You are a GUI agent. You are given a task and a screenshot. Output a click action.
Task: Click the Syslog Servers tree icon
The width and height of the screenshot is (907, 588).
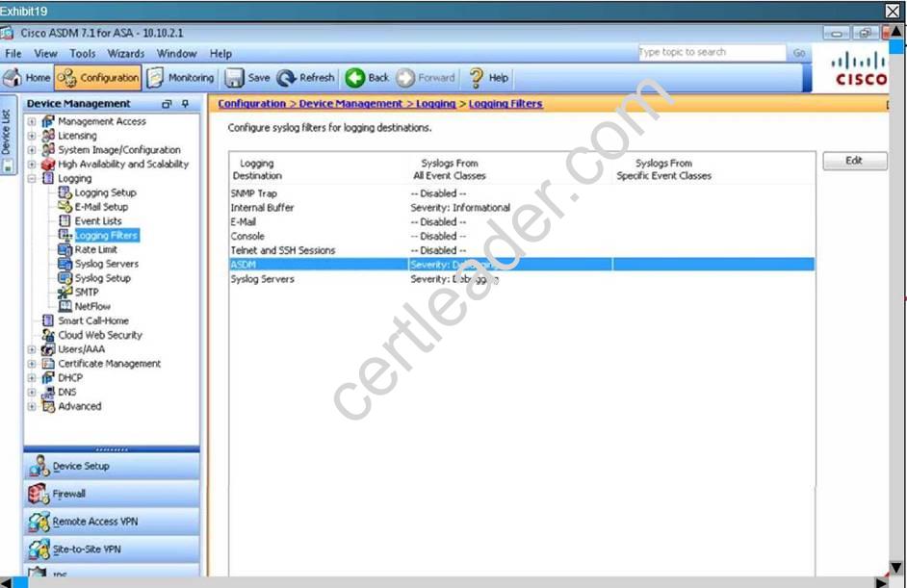point(65,264)
